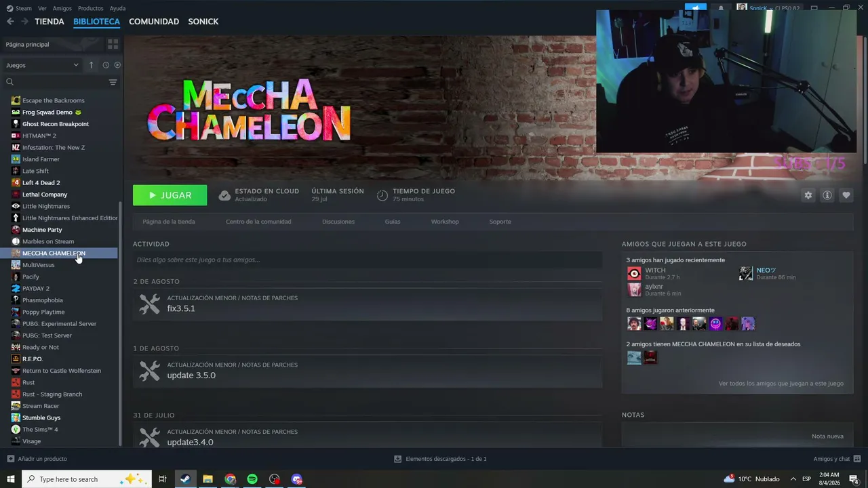
Task: Open the downloads manager Elementos descargados
Action: pyautogui.click(x=440, y=459)
